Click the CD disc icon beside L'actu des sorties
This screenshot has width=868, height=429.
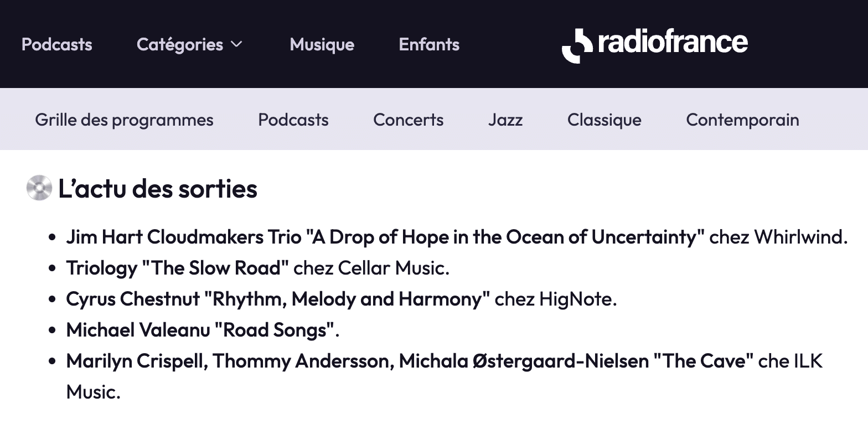[39, 188]
